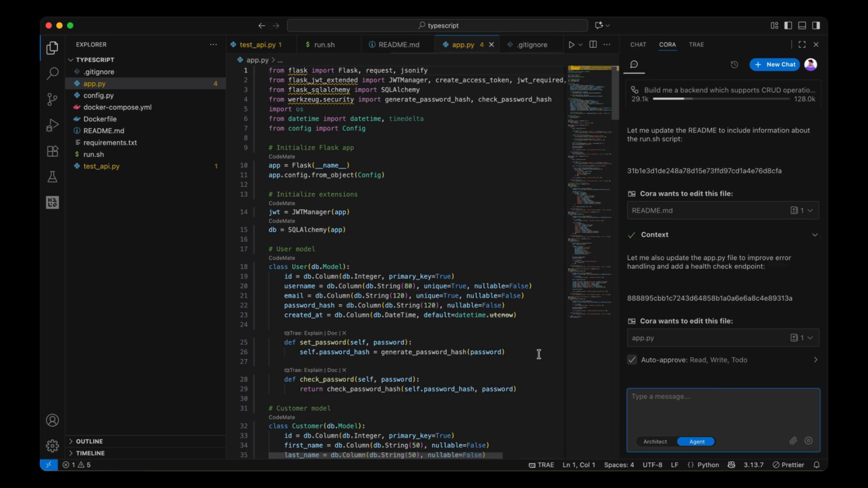Start a New Chat
The width and height of the screenshot is (868, 488).
774,65
